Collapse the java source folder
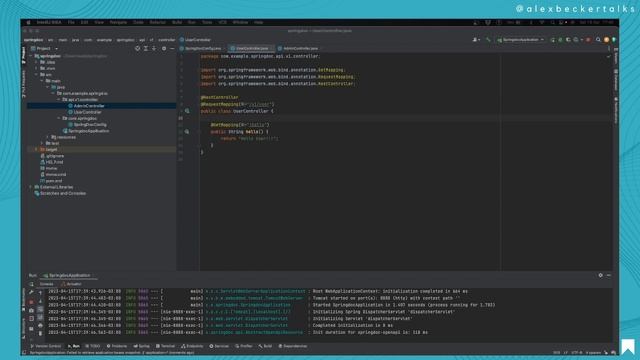The width and height of the screenshot is (640, 360). pos(47,87)
